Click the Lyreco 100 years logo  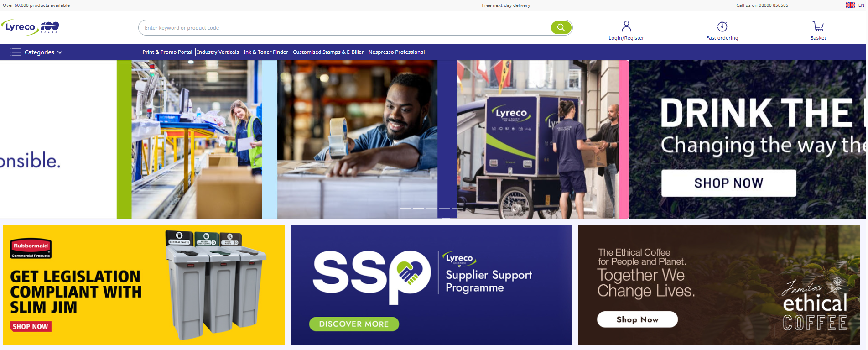pyautogui.click(x=31, y=27)
